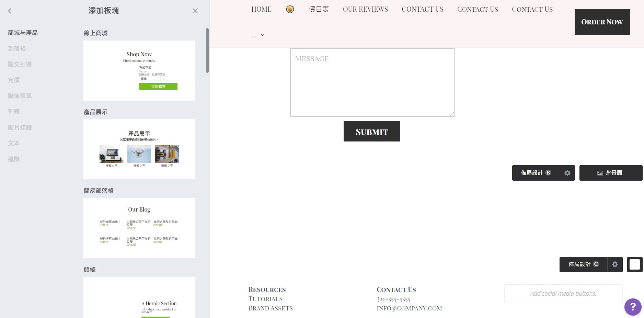Screen dimensions: 644x318
Task: Close the 添加板塊 panel
Action: [195, 11]
